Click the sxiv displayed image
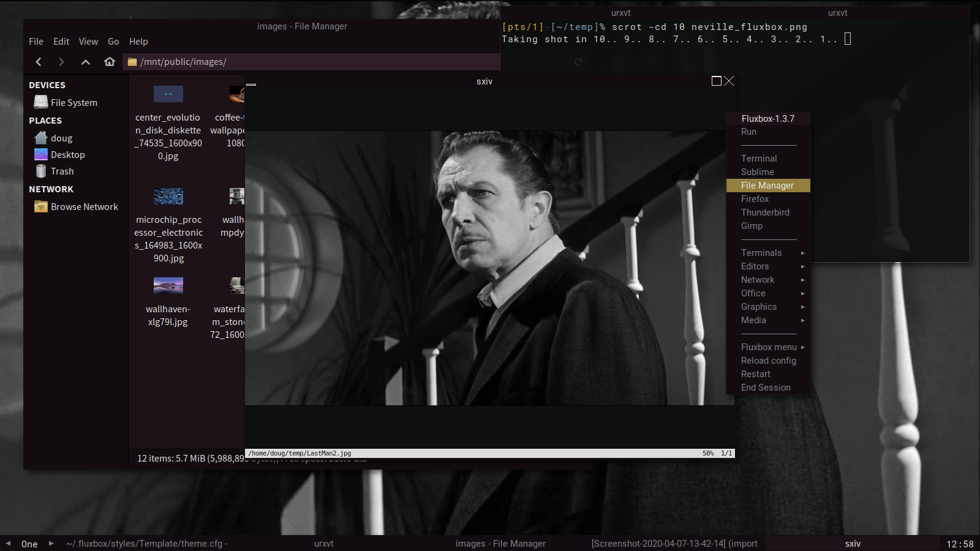Image resolution: width=980 pixels, height=551 pixels. [x=490, y=268]
